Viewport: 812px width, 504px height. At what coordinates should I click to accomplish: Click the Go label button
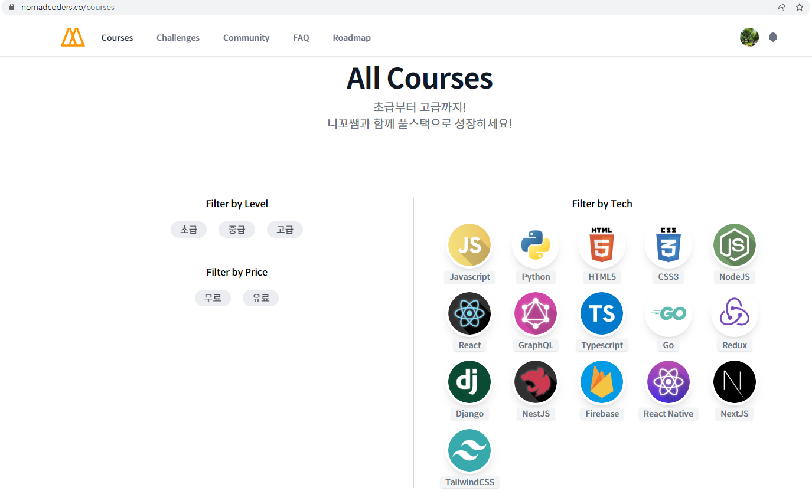(x=668, y=345)
